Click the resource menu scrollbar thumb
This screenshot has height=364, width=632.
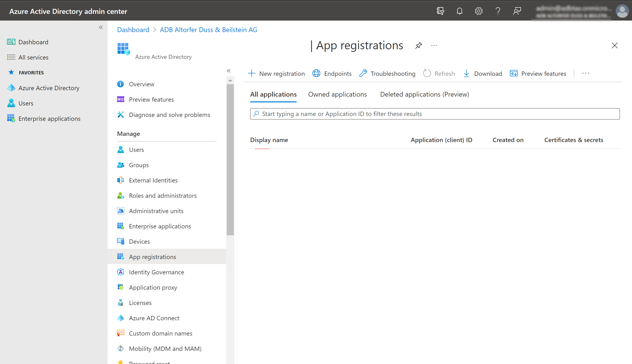(230, 160)
